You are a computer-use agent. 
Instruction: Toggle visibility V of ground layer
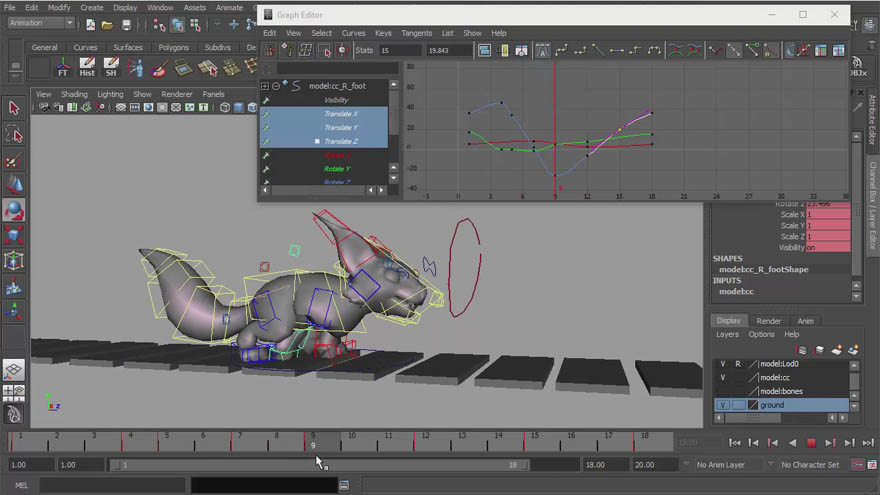[x=723, y=405]
